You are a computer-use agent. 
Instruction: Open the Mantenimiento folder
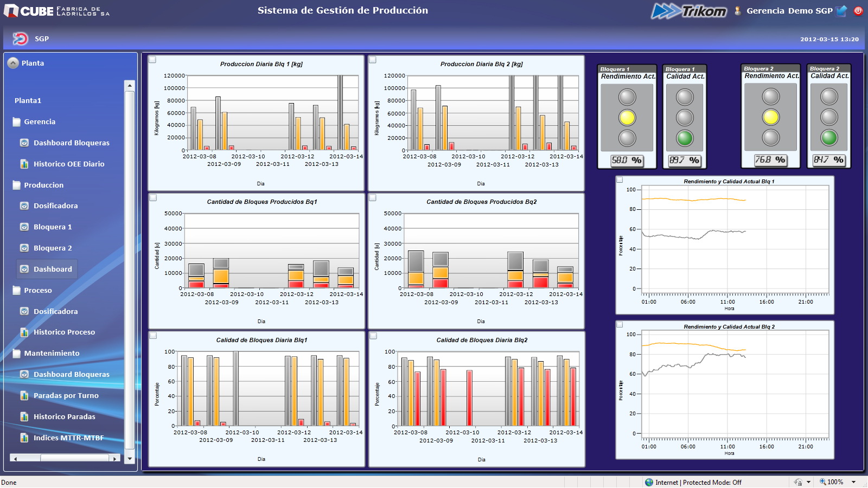tap(17, 354)
